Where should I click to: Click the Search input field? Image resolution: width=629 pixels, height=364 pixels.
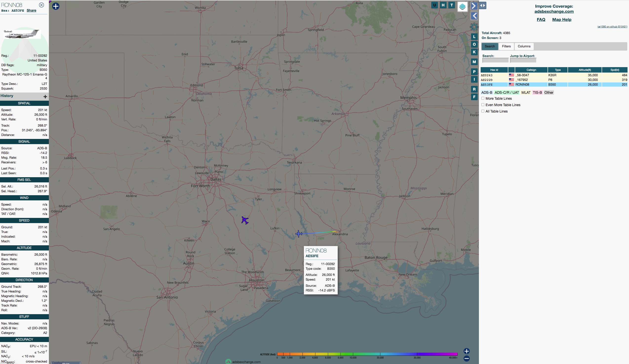(x=495, y=60)
